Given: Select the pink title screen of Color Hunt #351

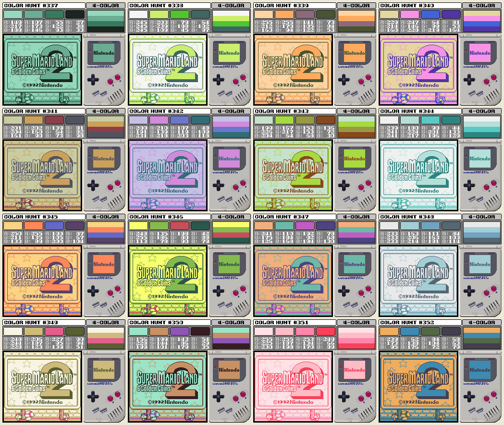Looking at the screenshot, I should pos(293,387).
